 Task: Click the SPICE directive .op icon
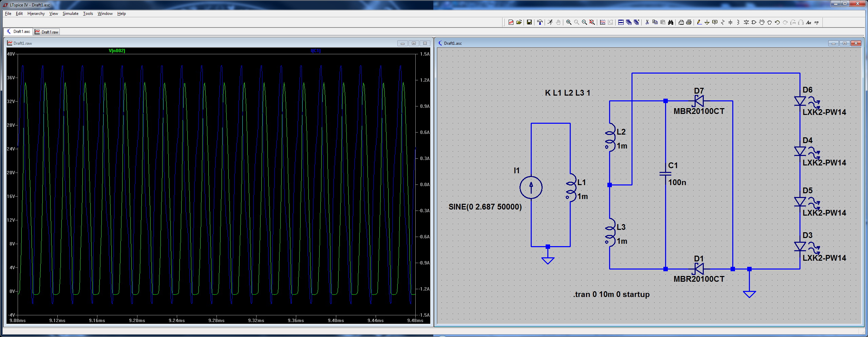click(816, 22)
